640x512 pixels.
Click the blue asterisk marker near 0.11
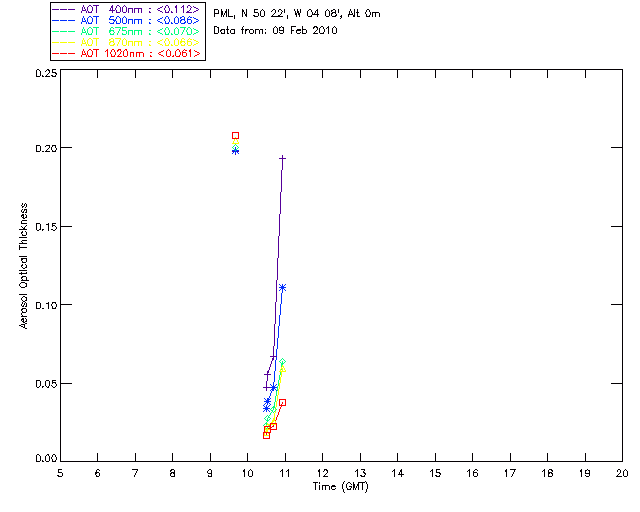(282, 288)
